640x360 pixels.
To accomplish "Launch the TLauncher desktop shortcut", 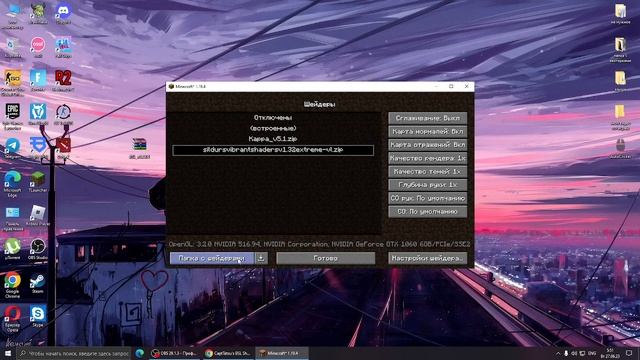I will (38, 182).
